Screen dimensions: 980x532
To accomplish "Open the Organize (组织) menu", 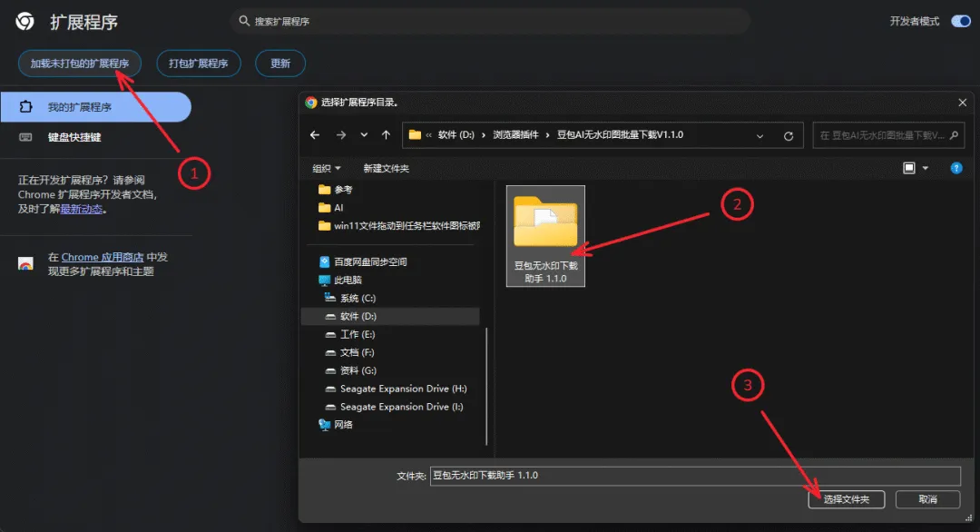I will click(x=327, y=168).
